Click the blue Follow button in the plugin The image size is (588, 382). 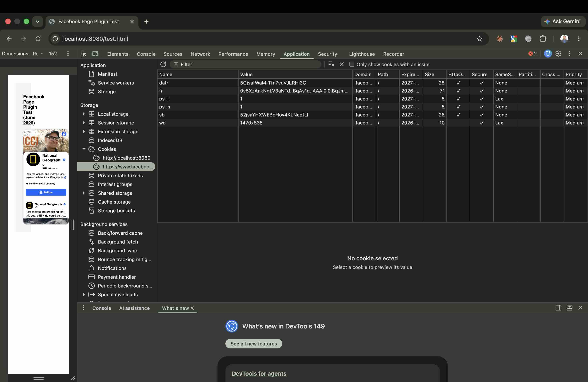[x=46, y=192]
